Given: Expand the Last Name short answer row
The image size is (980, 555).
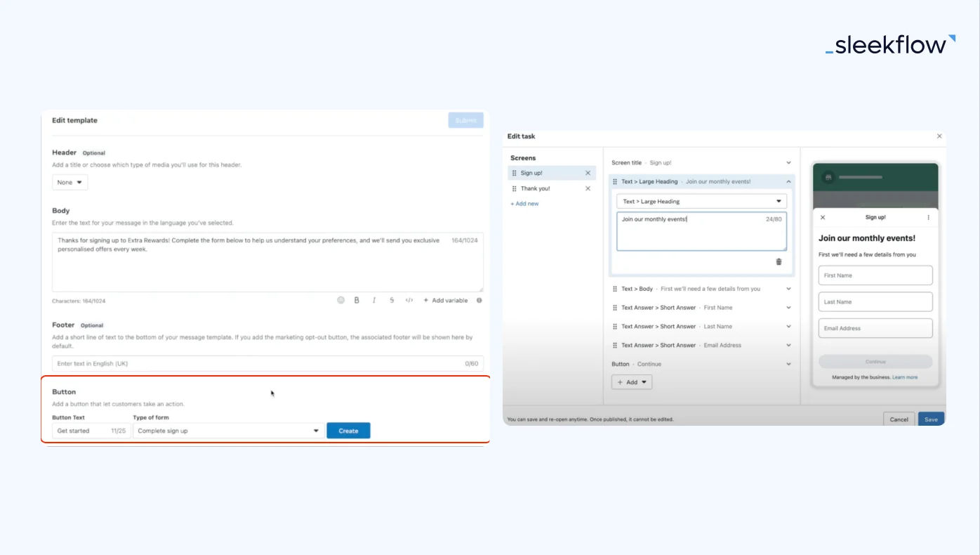Looking at the screenshot, I should click(x=788, y=327).
